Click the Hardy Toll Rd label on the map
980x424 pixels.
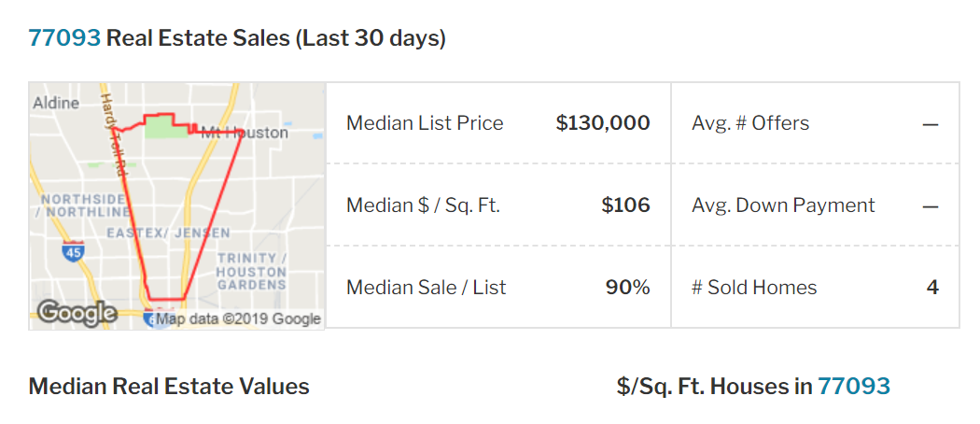tap(114, 132)
